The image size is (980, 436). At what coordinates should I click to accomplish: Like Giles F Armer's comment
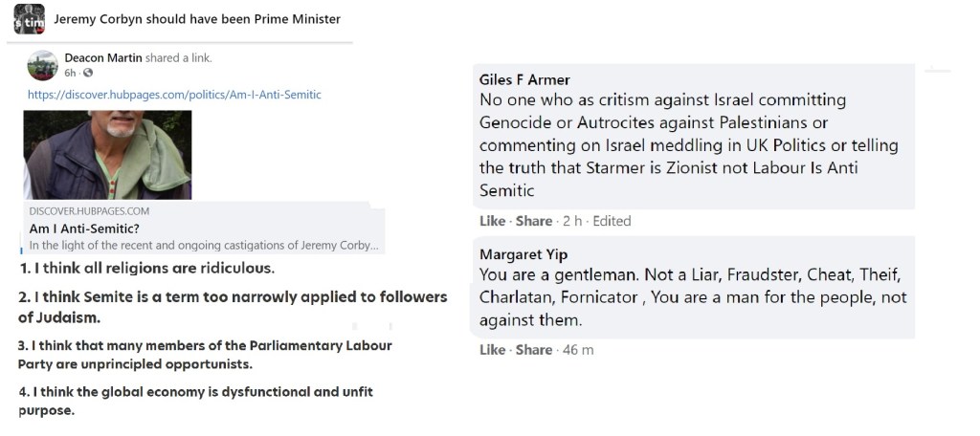(492, 221)
